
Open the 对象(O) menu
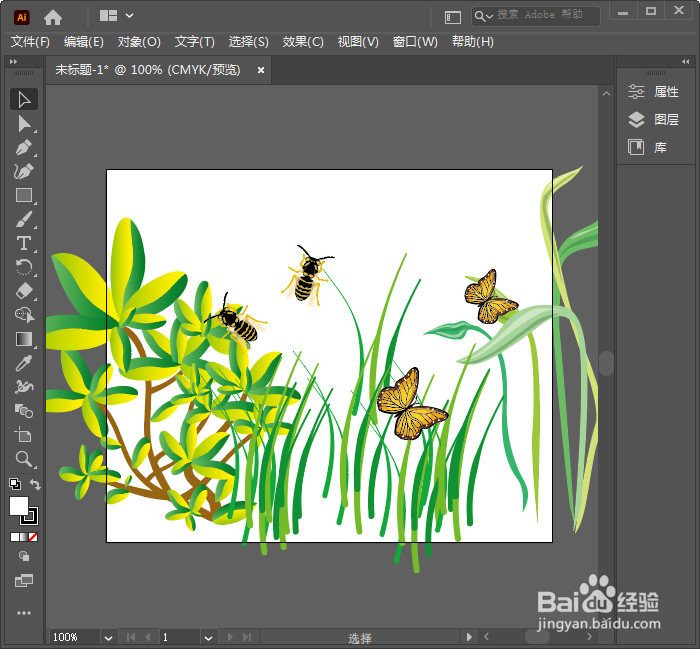coord(139,42)
